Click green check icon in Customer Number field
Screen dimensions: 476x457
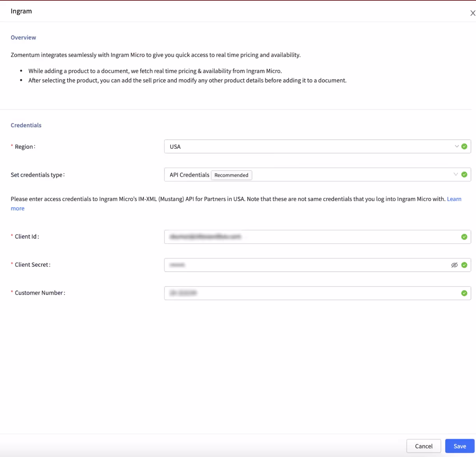464,293
